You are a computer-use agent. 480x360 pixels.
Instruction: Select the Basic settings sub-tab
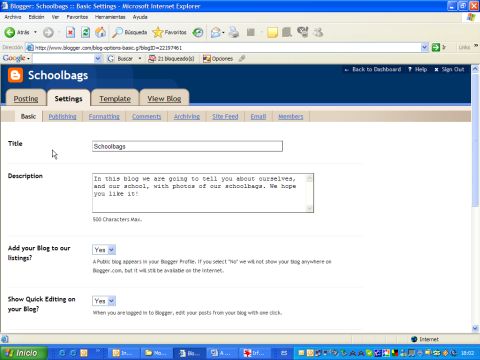coord(28,116)
